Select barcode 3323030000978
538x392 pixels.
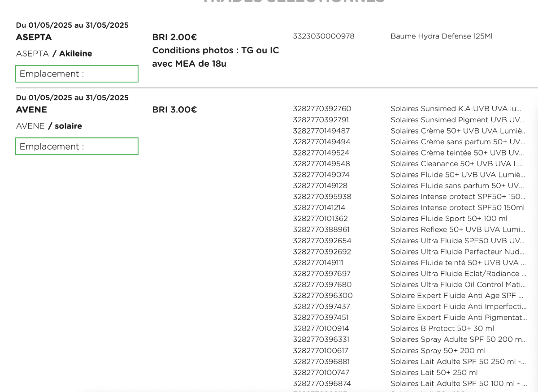(x=324, y=36)
